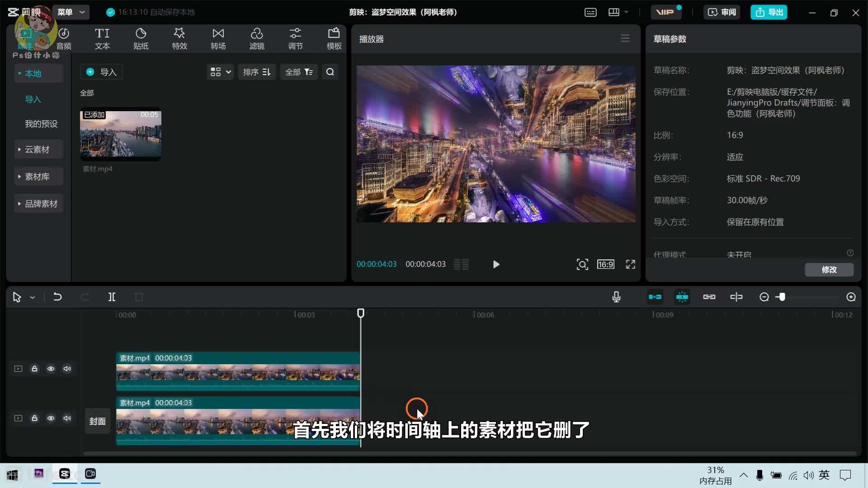Click the player volume level bars icon
Screen dimensions: 868x488
click(461, 264)
